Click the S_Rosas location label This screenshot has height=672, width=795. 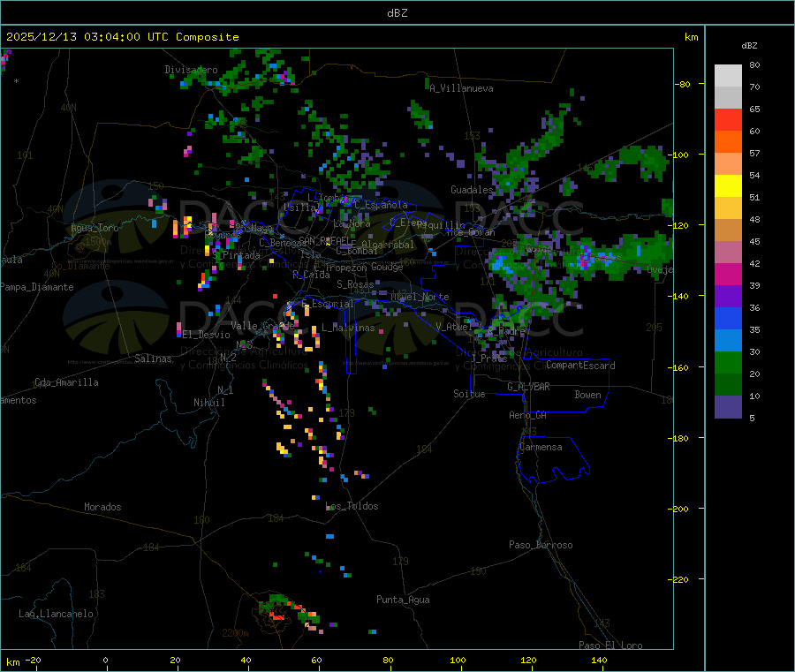[355, 284]
